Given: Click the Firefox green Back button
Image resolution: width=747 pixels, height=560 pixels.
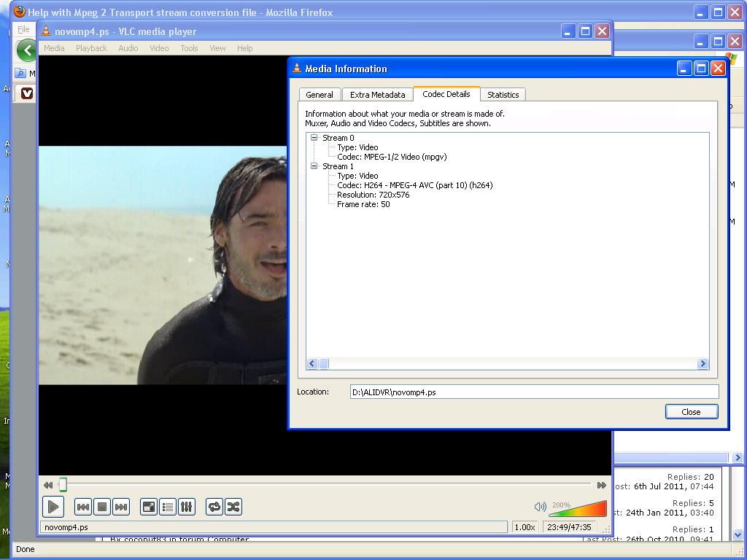Looking at the screenshot, I should click(x=26, y=50).
